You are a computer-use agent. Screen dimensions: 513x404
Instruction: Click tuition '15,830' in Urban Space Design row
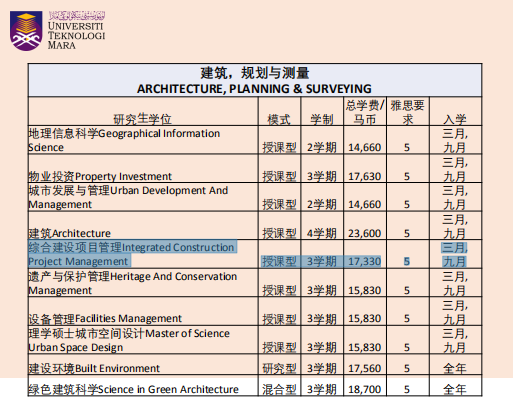coord(365,348)
